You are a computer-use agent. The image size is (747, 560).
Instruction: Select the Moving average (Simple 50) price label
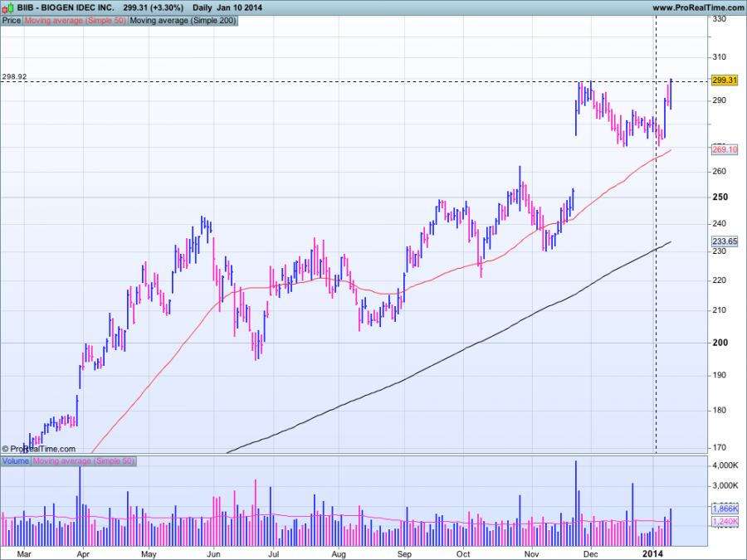(x=76, y=21)
